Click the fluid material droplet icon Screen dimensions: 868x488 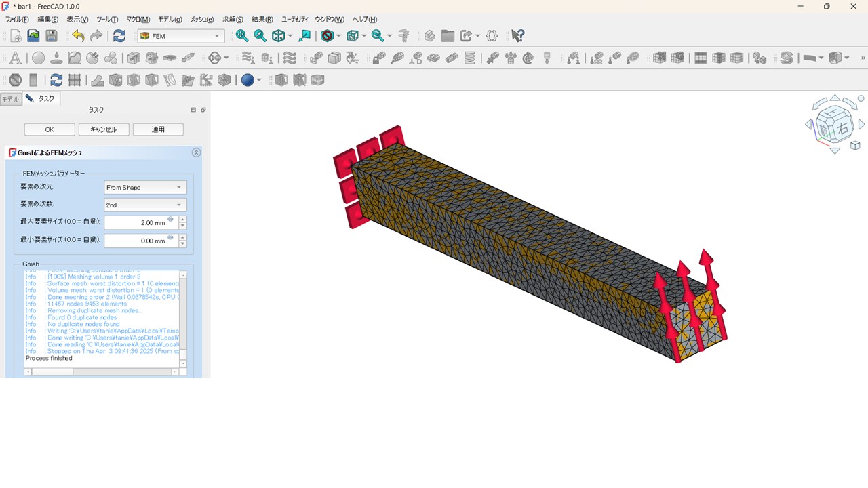(x=57, y=58)
